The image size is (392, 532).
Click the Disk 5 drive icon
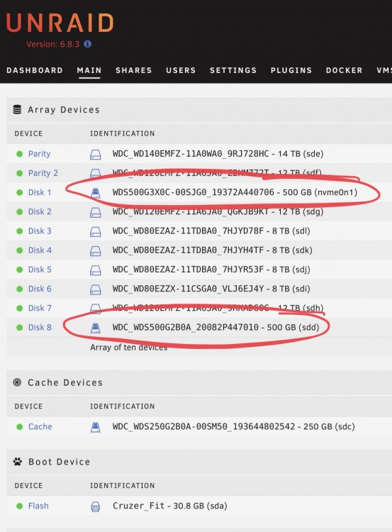click(95, 270)
